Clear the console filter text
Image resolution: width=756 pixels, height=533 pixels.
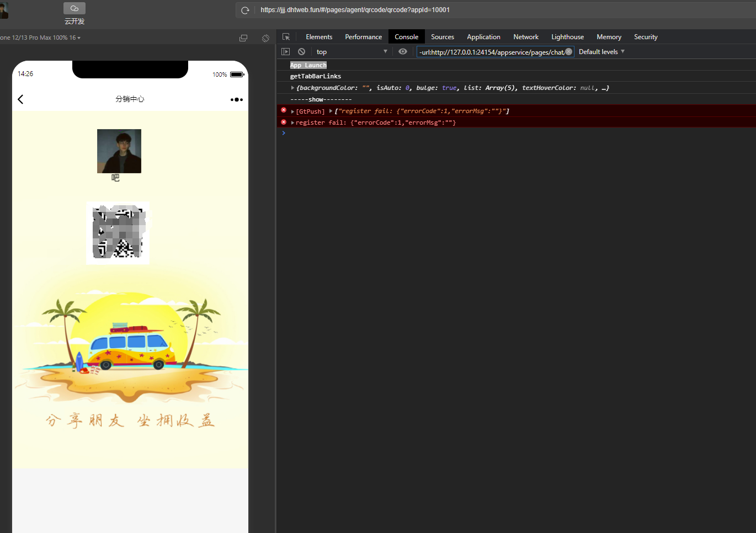[569, 52]
